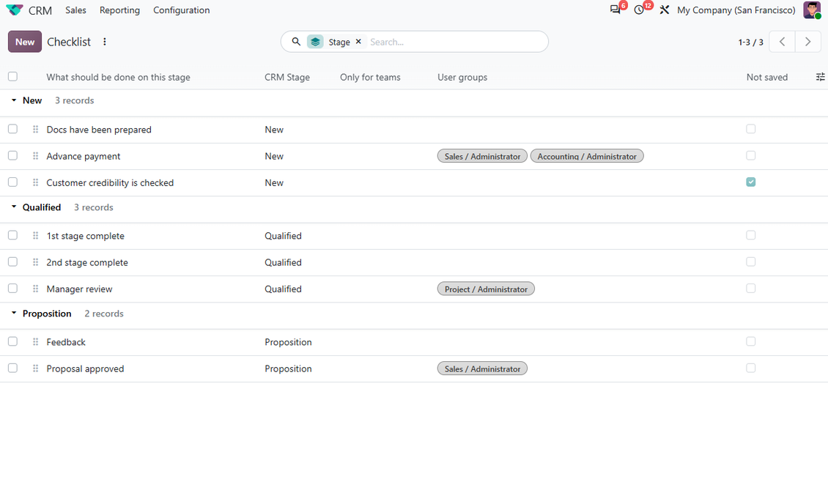This screenshot has width=828, height=504.
Task: Open the Advance payment record
Action: [84, 156]
